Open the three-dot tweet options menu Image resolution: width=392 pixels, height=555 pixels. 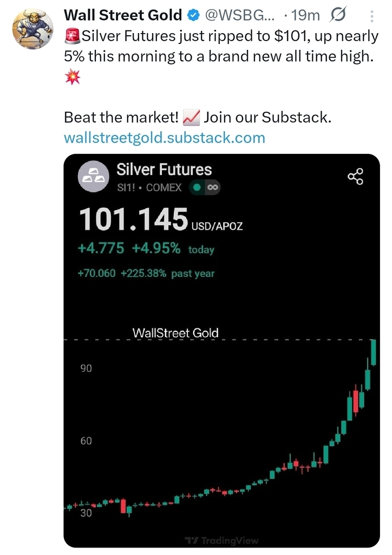371,16
